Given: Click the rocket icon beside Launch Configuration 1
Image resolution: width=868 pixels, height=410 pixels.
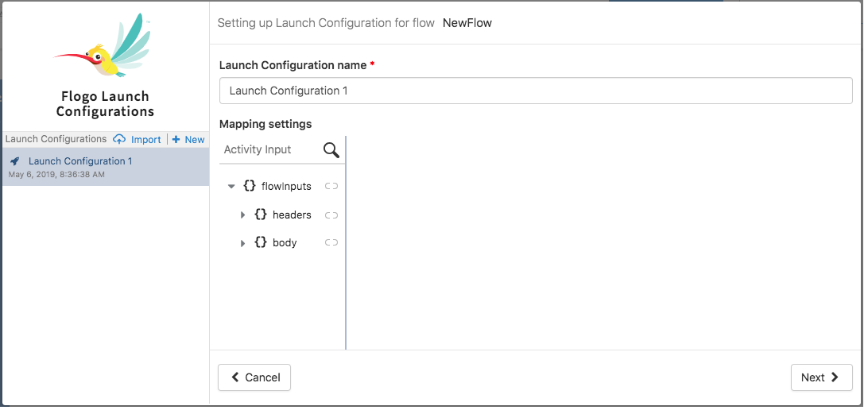Looking at the screenshot, I should coord(14,161).
